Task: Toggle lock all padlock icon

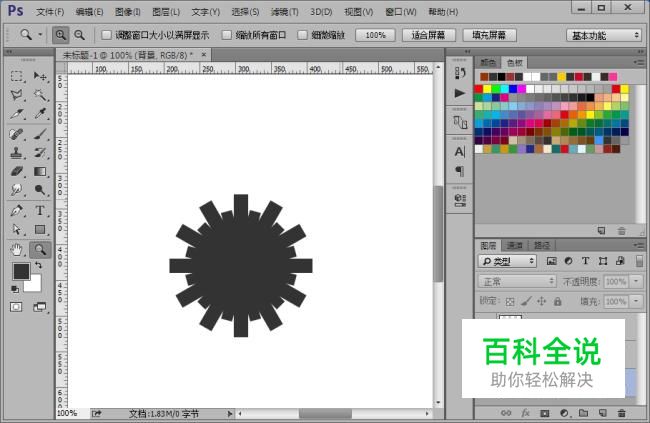Action: 558,301
